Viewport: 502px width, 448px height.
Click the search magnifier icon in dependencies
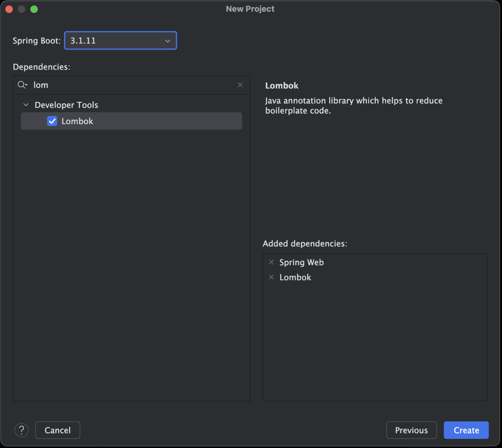(22, 85)
